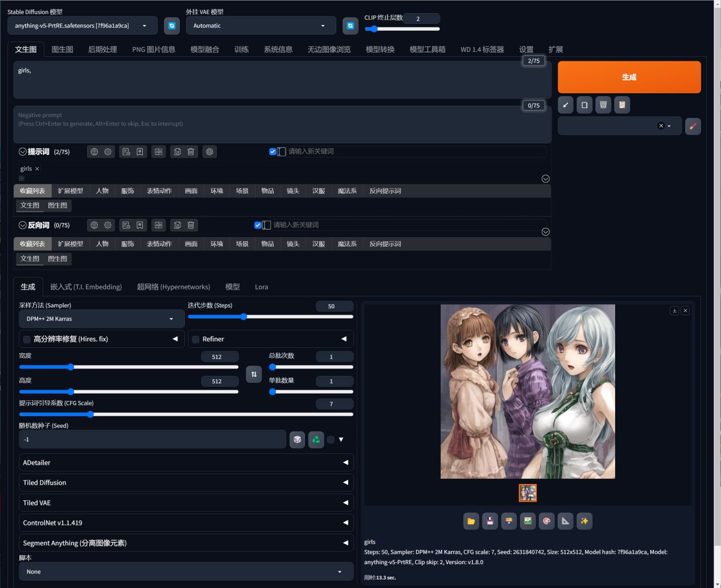
Task: Save image with the floppy disk icon
Action: tap(490, 521)
